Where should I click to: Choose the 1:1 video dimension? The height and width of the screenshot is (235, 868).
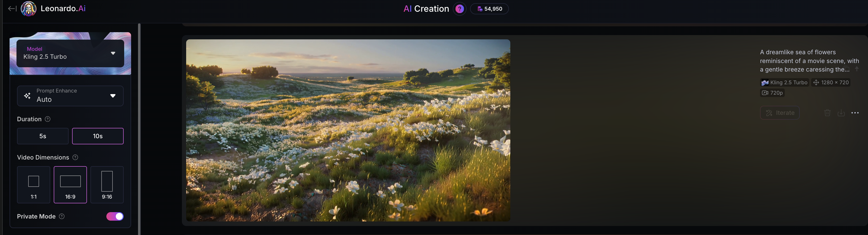(x=34, y=184)
